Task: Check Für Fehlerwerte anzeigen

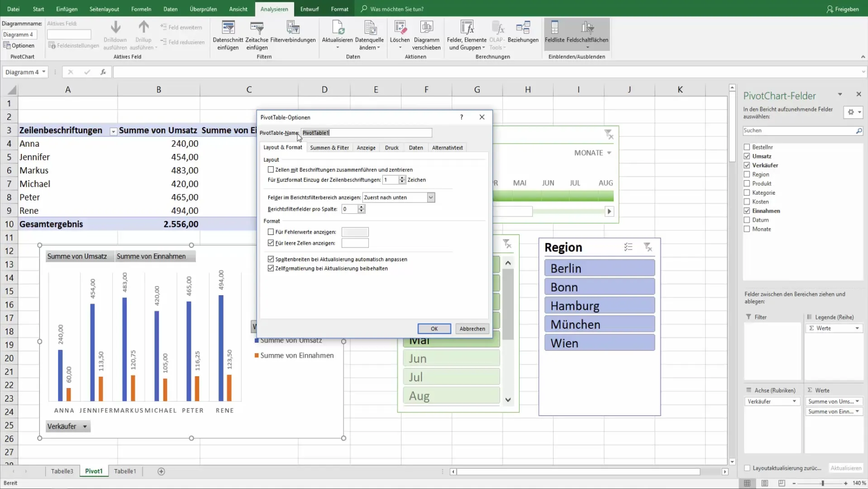Action: (x=271, y=232)
